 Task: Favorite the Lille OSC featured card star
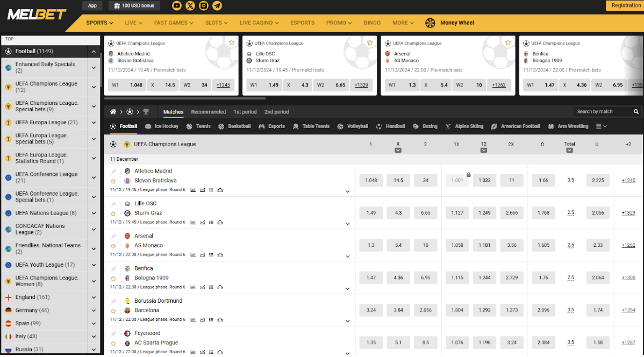tap(370, 42)
